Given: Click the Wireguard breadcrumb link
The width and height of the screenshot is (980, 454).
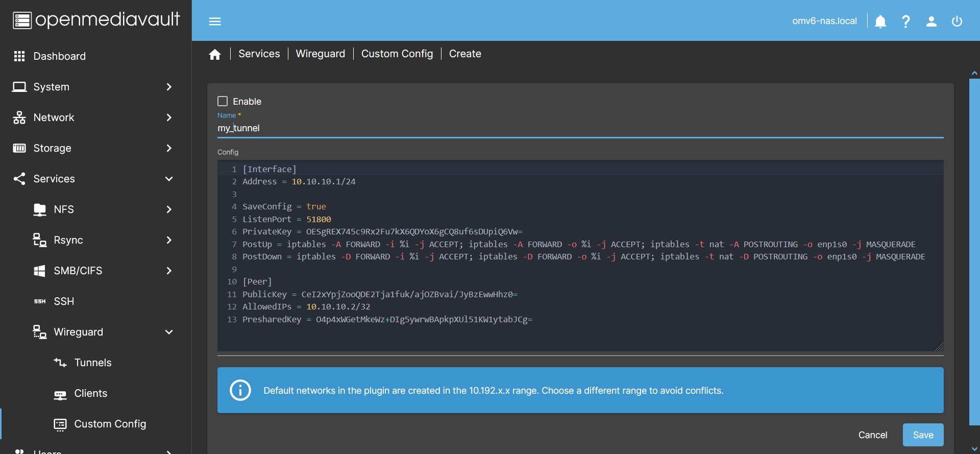Looking at the screenshot, I should [320, 54].
